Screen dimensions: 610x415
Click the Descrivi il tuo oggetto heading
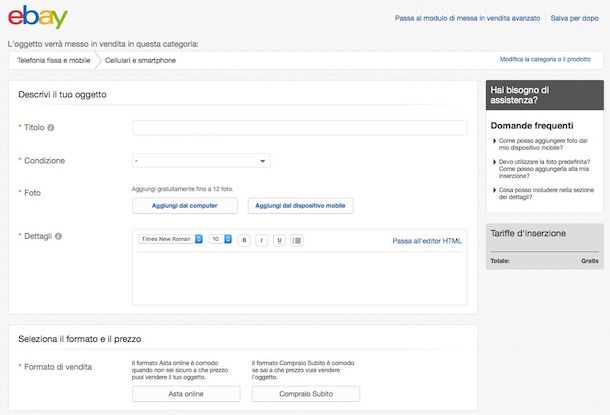(x=62, y=95)
